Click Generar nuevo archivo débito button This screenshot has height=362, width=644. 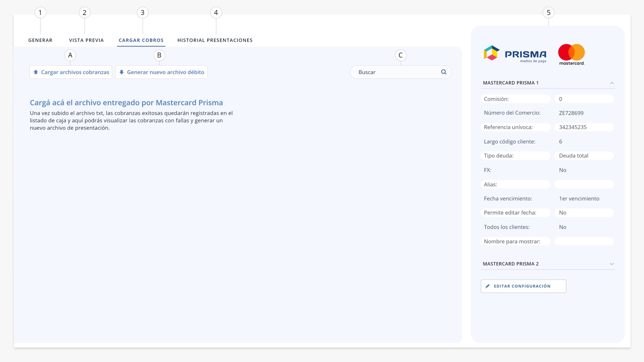pos(161,72)
